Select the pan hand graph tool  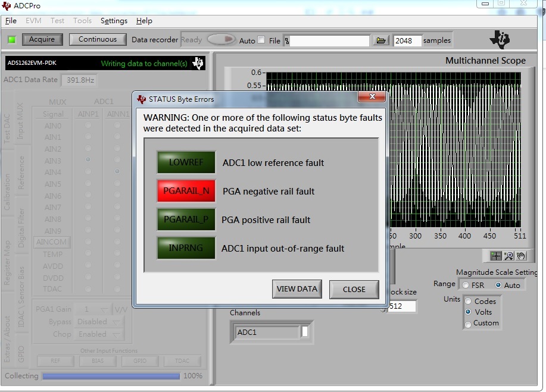(x=521, y=256)
